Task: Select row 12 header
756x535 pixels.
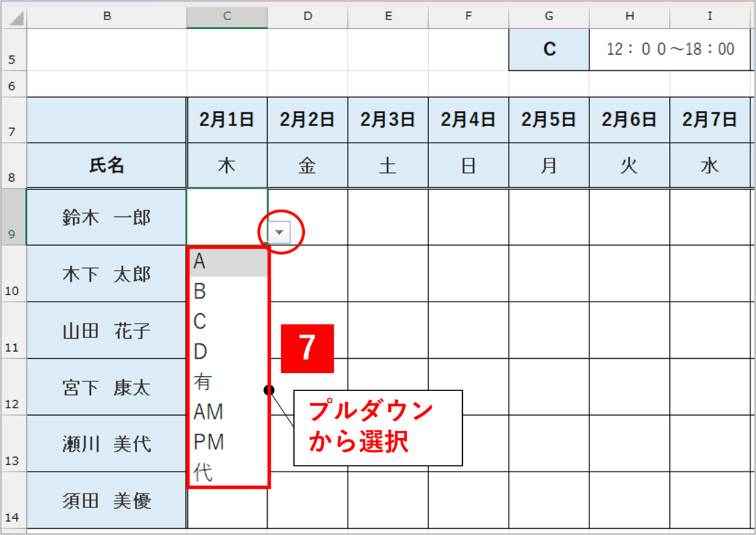Action: point(13,387)
